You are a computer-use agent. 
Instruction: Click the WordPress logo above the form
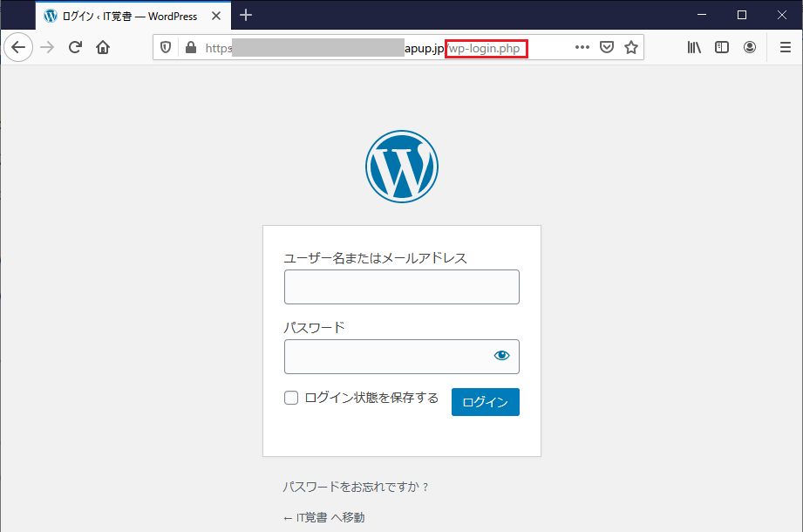click(402, 166)
